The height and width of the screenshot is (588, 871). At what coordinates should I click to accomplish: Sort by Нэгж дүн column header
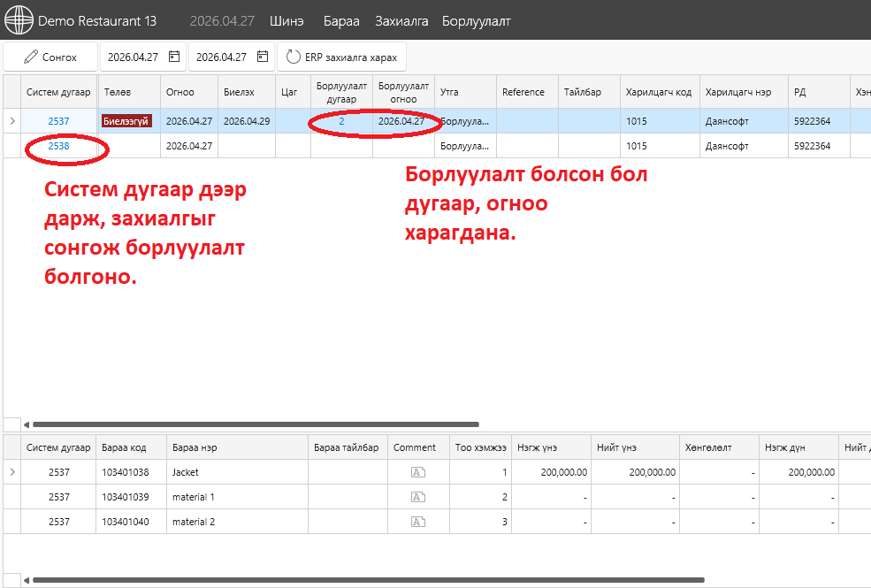pos(798,447)
